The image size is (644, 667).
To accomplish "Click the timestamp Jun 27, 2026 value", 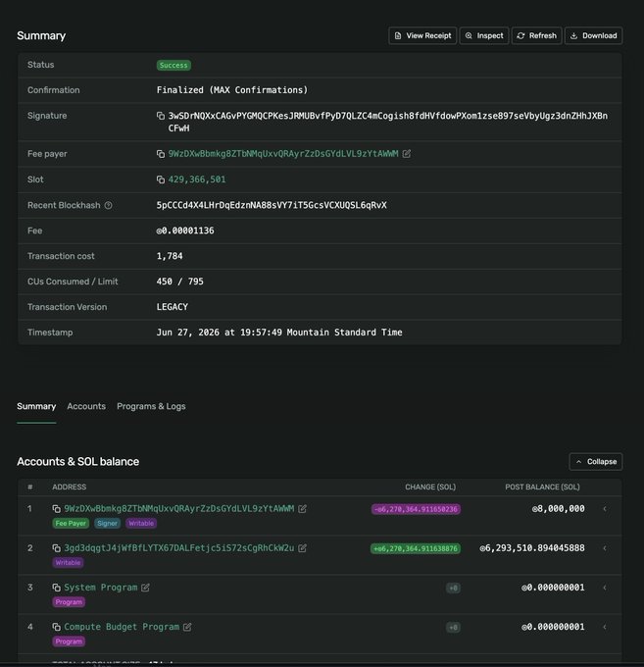I will pyautogui.click(x=279, y=333).
